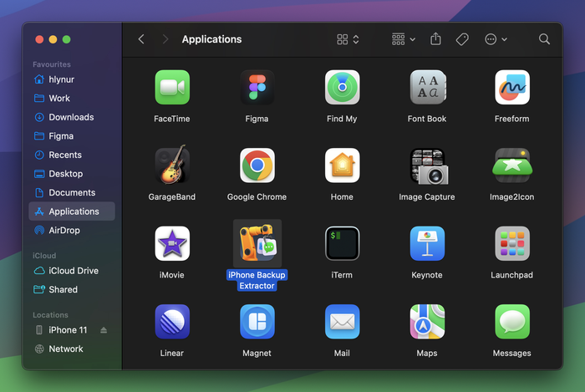Select the iMovie app icon
Image resolution: width=585 pixels, height=392 pixels.
(172, 243)
